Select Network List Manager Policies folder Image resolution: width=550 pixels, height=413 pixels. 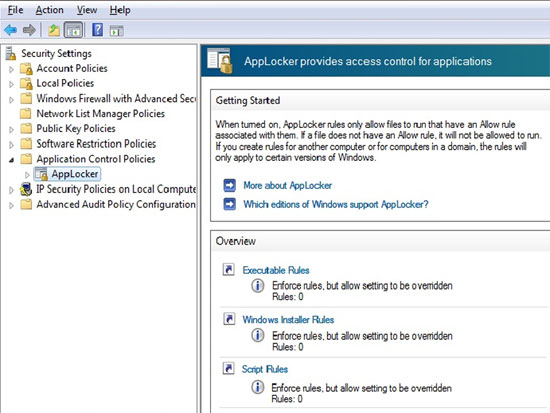[x=100, y=114]
